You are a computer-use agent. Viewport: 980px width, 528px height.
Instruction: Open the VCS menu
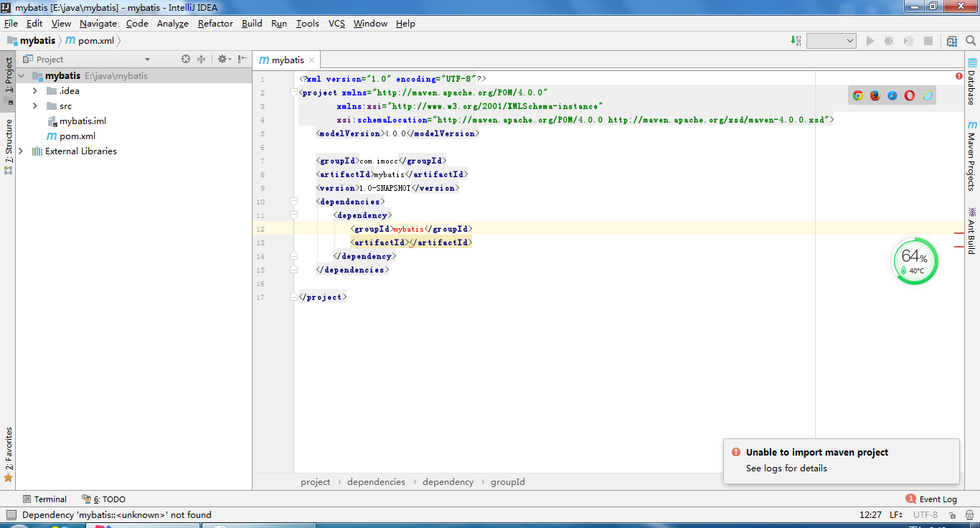336,24
